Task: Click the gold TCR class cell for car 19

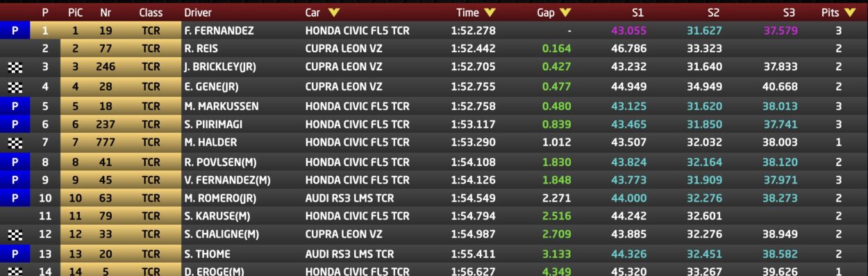Action: click(151, 31)
